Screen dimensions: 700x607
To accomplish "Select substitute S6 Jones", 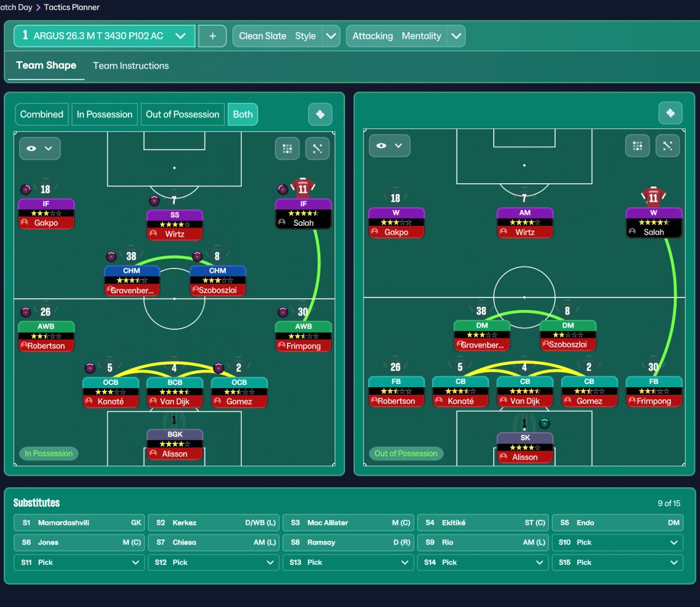I will 79,542.
